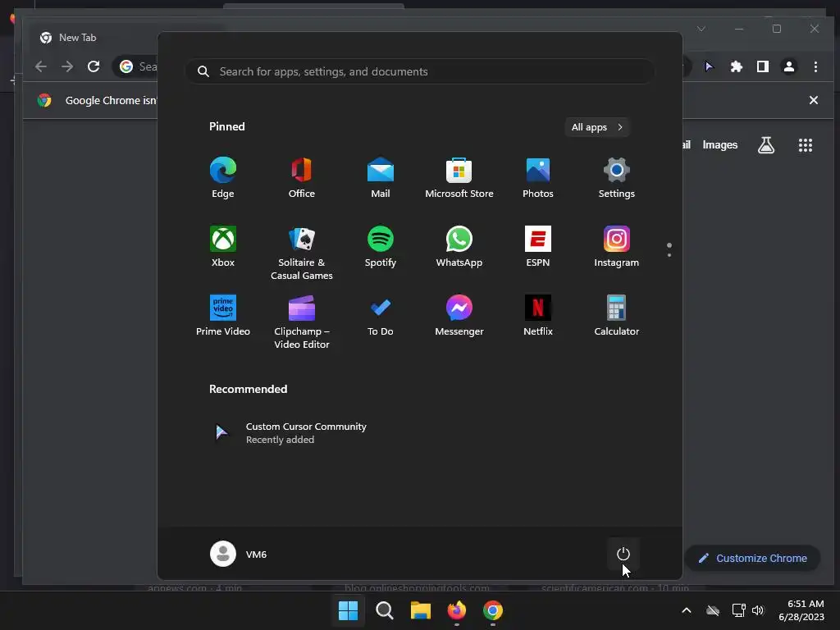Open network status in system tray
Screen dimensions: 840x630
pos(739,610)
